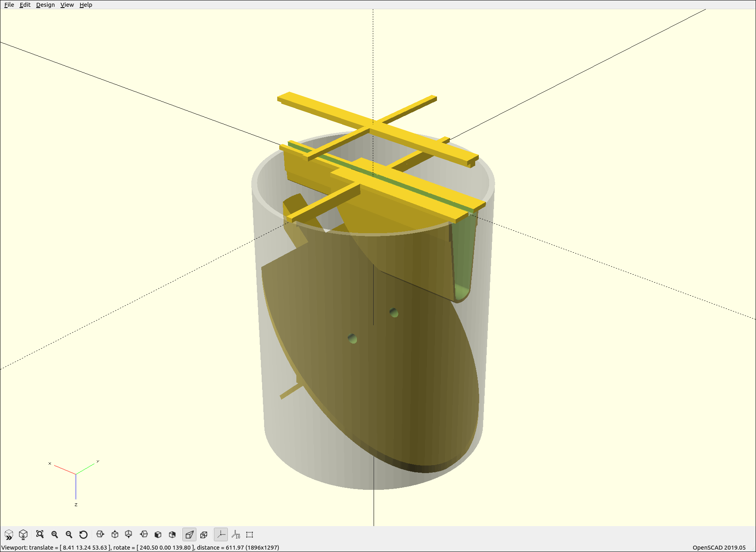Click the View All zoom icon

coord(40,534)
